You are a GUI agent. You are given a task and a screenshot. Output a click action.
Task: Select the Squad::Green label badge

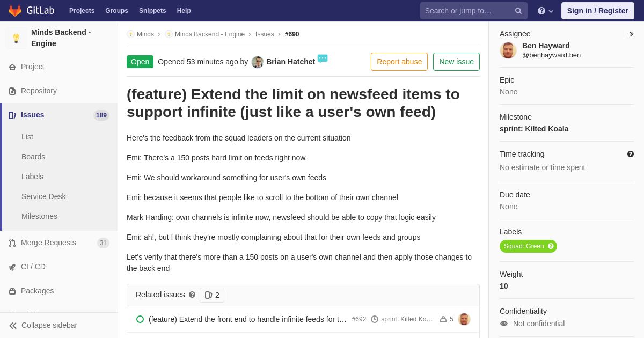[x=528, y=246]
